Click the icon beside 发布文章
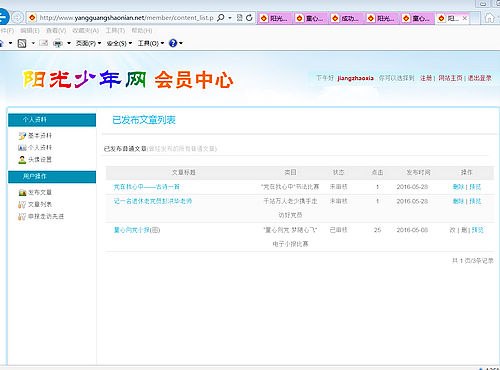 point(22,192)
